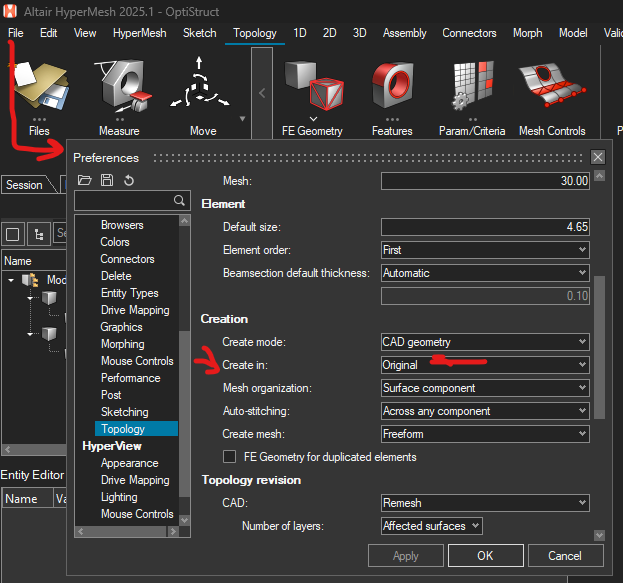
Task: Open the Mesh organization dropdown
Action: [x=485, y=388]
